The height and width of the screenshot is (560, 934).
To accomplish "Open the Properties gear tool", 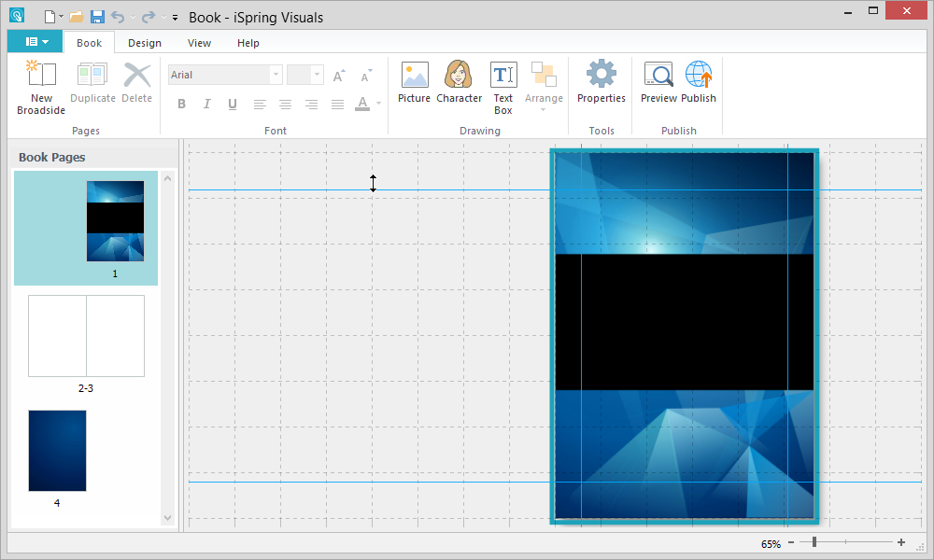I will (x=601, y=76).
